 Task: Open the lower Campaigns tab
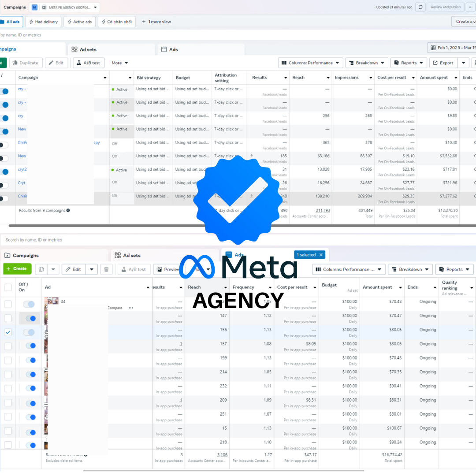click(54, 256)
